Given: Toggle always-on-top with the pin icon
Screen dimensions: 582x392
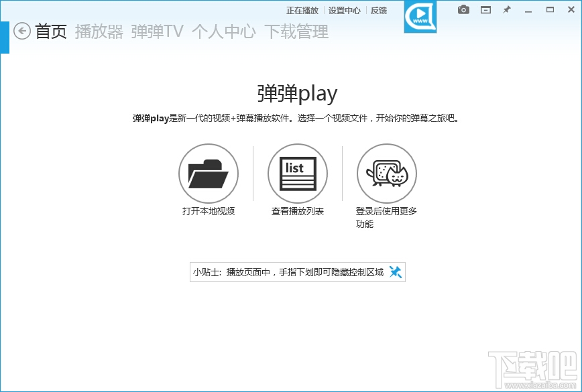Looking at the screenshot, I should coord(506,9).
